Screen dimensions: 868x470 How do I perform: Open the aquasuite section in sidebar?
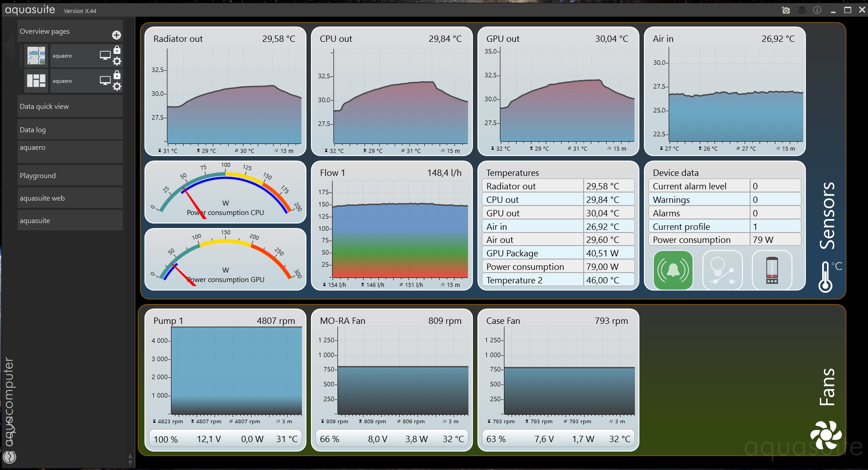coord(70,220)
